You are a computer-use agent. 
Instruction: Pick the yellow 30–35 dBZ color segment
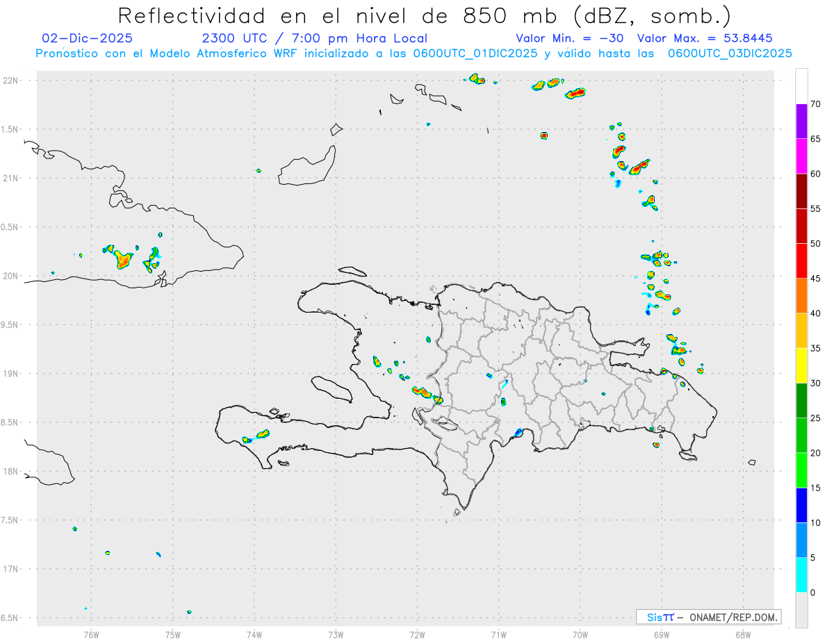[801, 365]
